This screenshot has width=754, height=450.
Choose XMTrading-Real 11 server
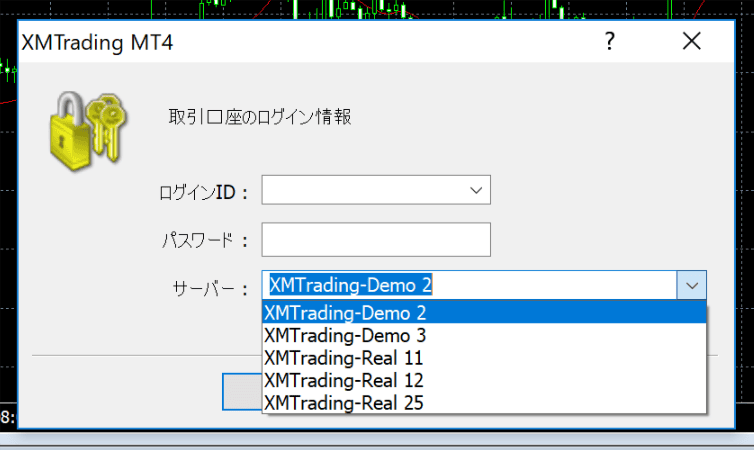point(484,358)
